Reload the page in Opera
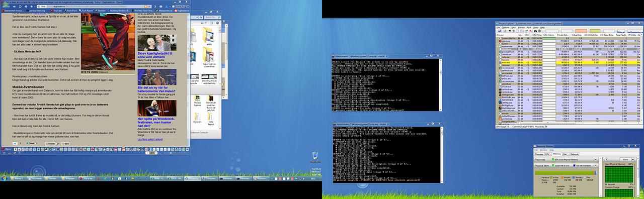The image size is (644, 199). pyautogui.click(x=20, y=7)
